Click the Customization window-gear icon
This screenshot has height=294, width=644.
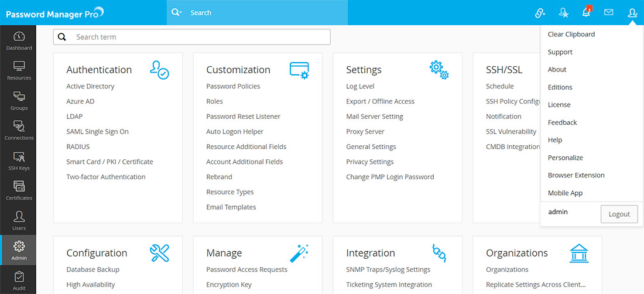point(299,70)
